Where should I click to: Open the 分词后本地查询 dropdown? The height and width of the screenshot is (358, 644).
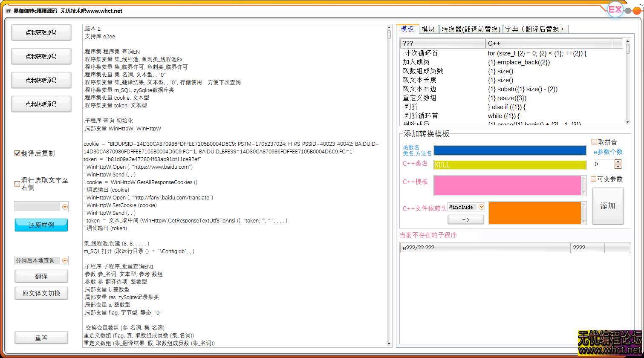(x=64, y=260)
